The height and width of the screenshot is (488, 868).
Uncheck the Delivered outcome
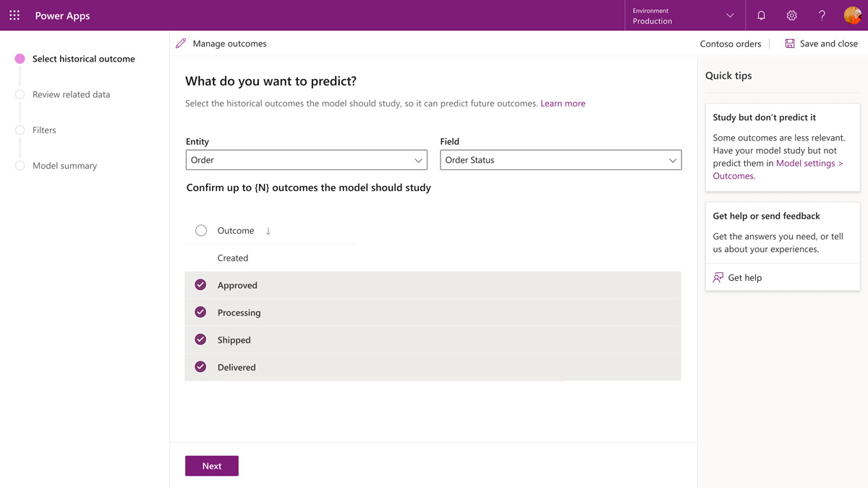(x=200, y=367)
